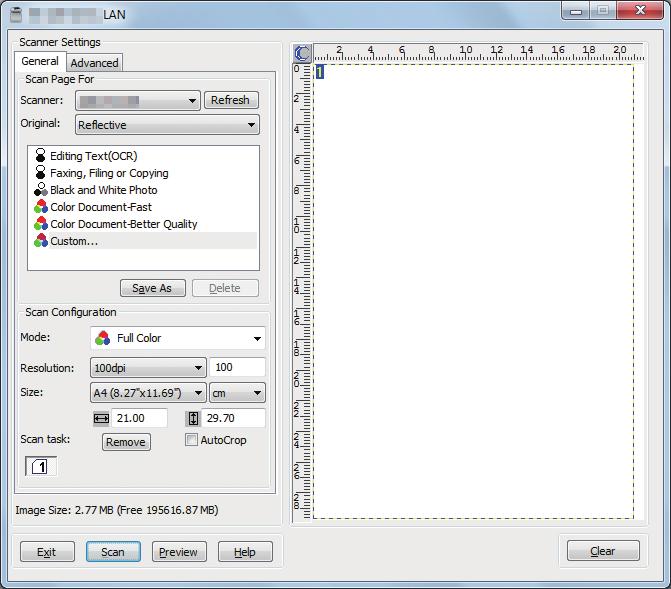Switch to the General tab
The image size is (671, 589).
40,61
